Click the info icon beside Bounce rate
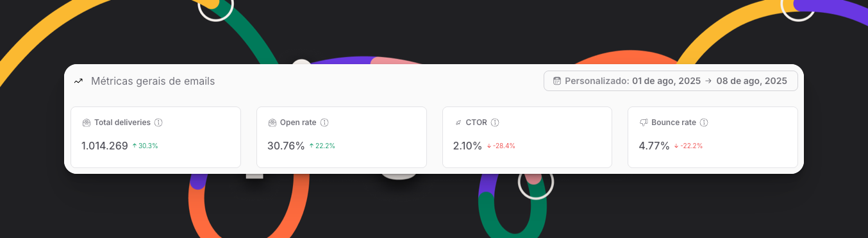The width and height of the screenshot is (868, 238). (704, 123)
